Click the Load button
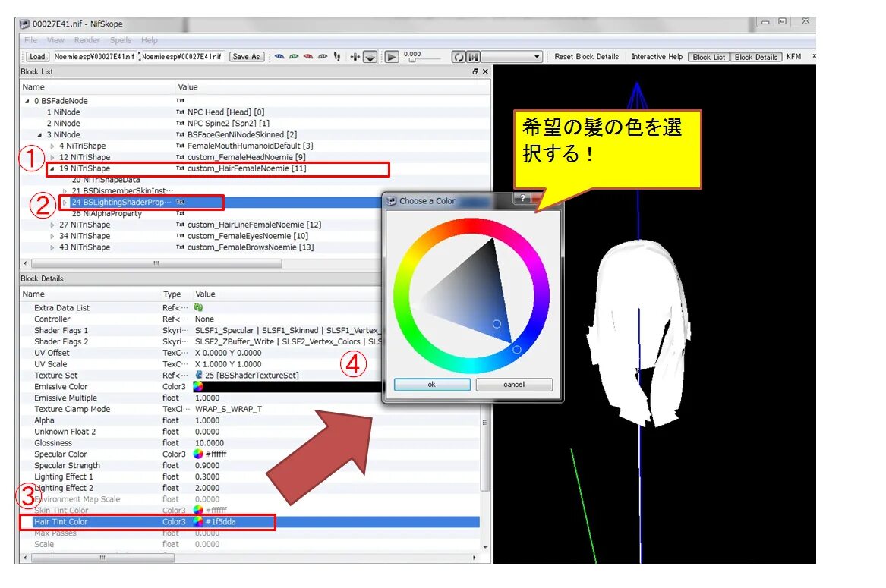 tap(37, 56)
